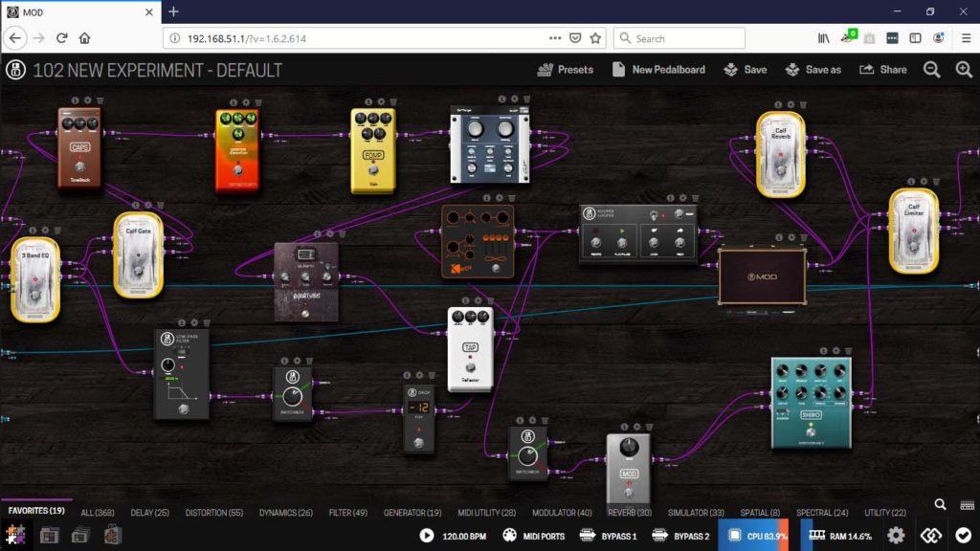The image size is (980, 551).
Task: Toggle the teal Shiro pedal footswitch
Action: click(811, 431)
